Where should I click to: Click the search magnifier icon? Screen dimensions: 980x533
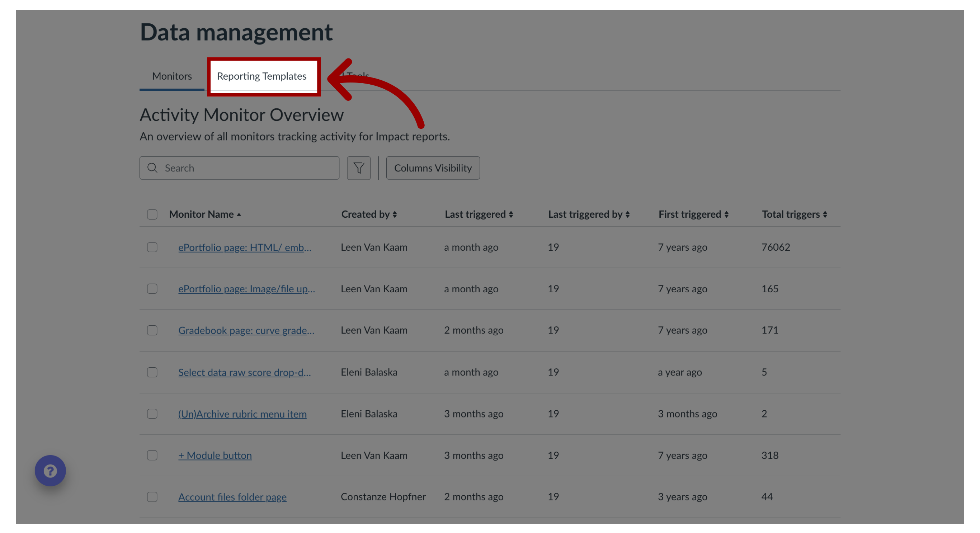[152, 168]
